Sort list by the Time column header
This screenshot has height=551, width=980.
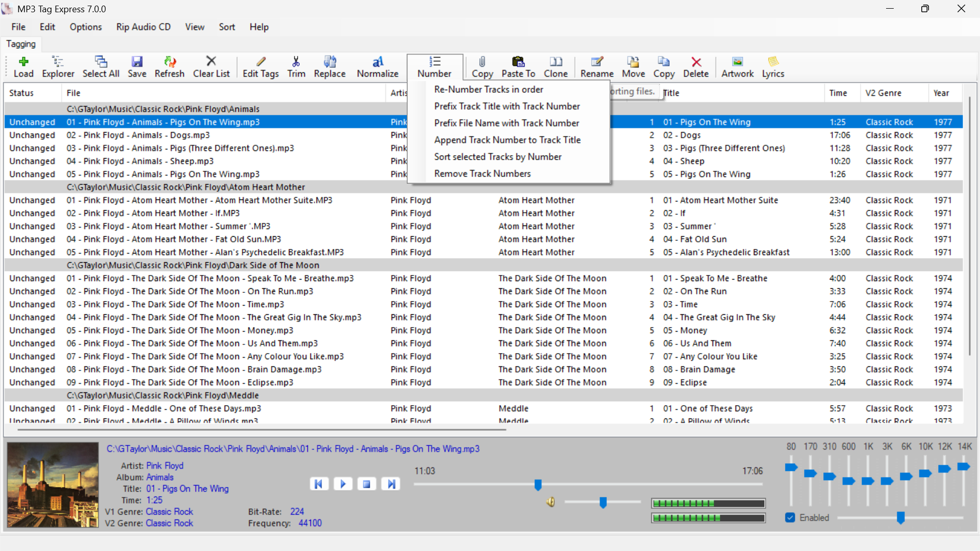coord(842,93)
